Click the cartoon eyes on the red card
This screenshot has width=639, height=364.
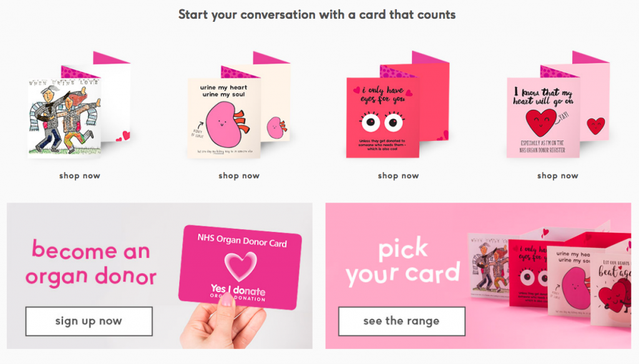point(383,122)
